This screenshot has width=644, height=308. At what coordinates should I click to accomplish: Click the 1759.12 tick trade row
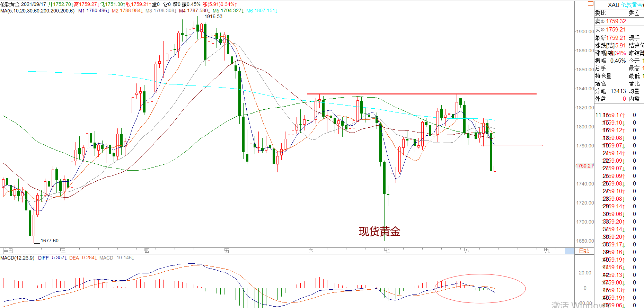tap(619, 130)
